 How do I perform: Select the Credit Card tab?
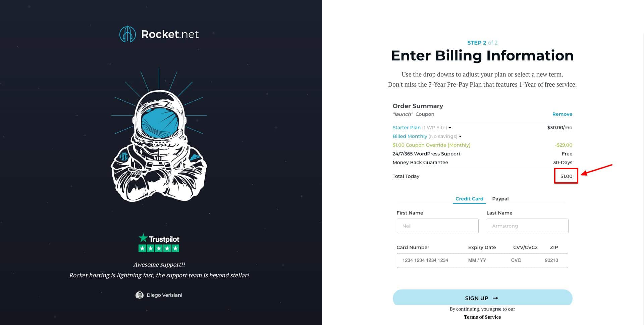pyautogui.click(x=469, y=199)
